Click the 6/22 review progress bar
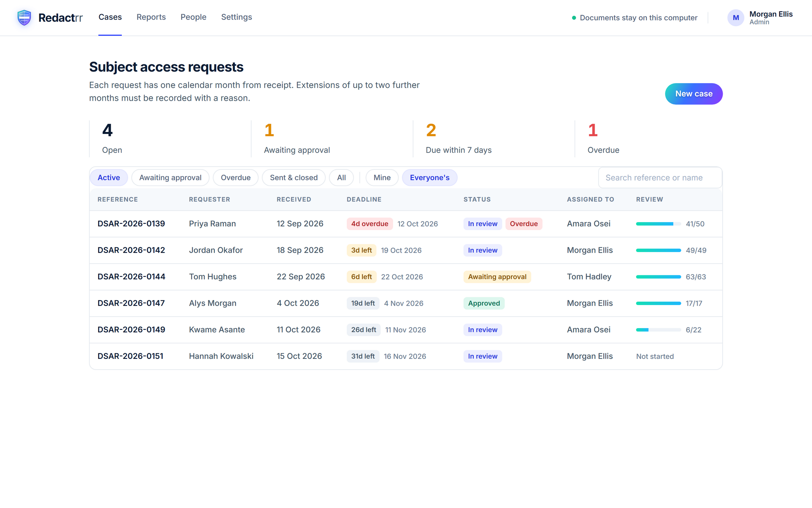This screenshot has width=812, height=508. point(658,330)
